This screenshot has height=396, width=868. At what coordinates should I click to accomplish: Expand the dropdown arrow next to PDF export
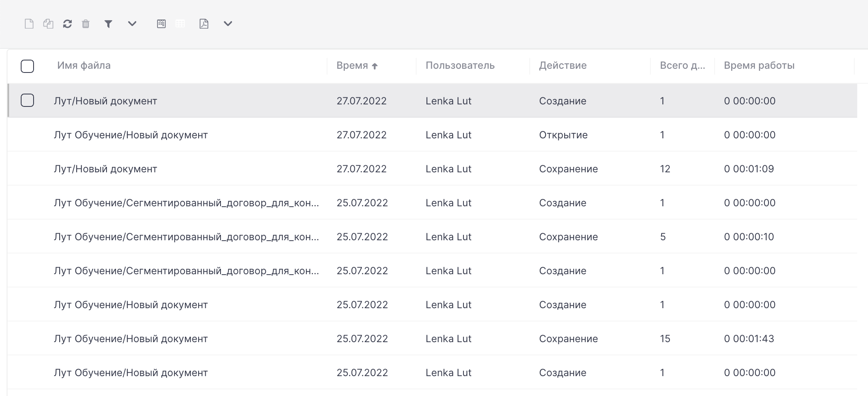coord(228,24)
